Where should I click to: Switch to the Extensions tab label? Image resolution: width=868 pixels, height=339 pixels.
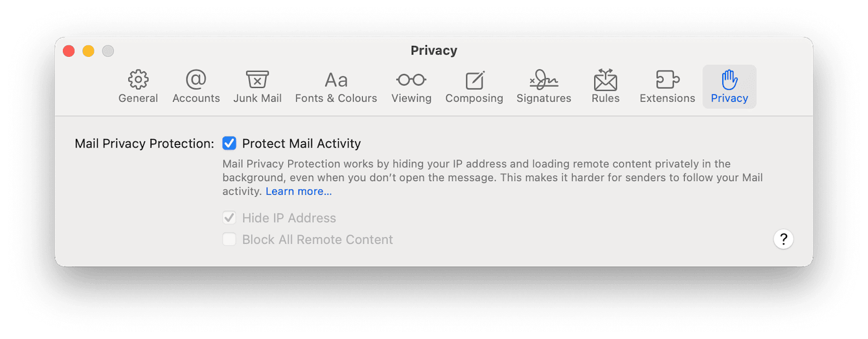[667, 98]
